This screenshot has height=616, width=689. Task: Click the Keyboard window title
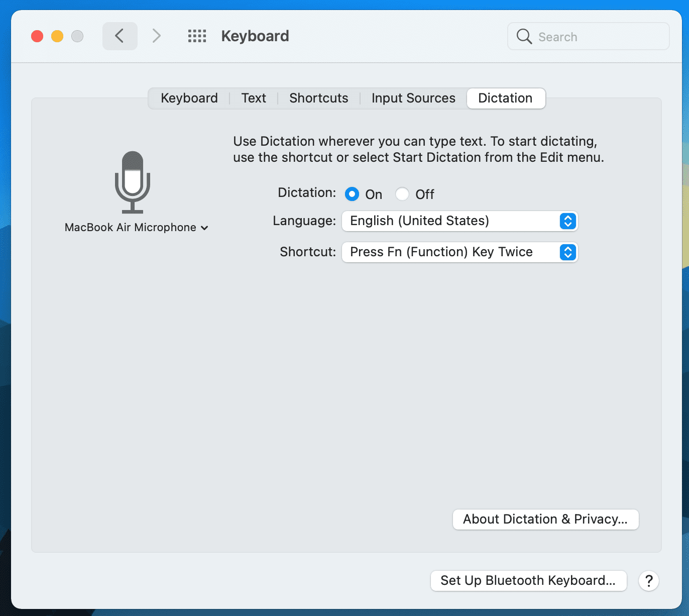tap(255, 36)
